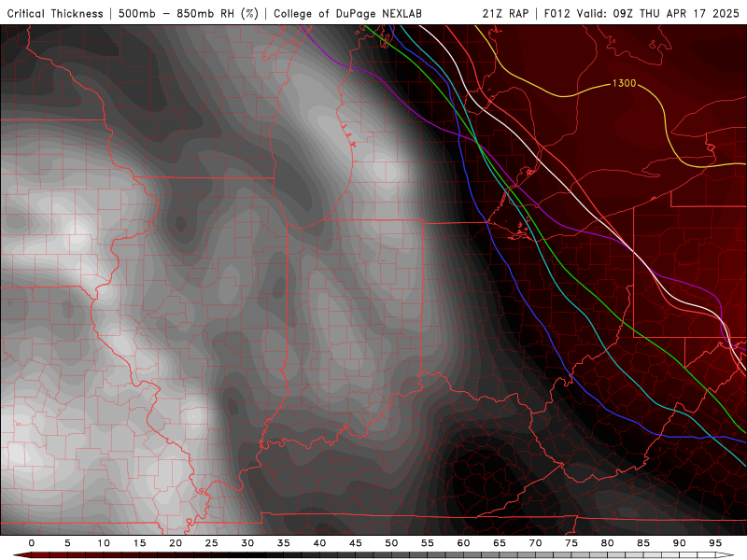Click the '80' colorbar tick label

tap(607, 543)
